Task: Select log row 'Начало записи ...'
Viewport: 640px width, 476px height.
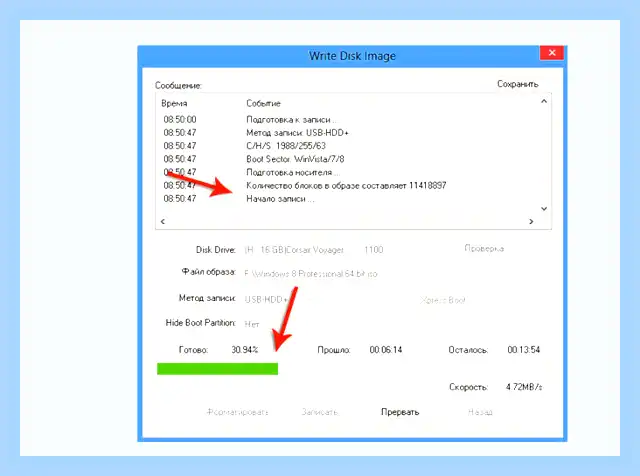Action: tap(353, 199)
